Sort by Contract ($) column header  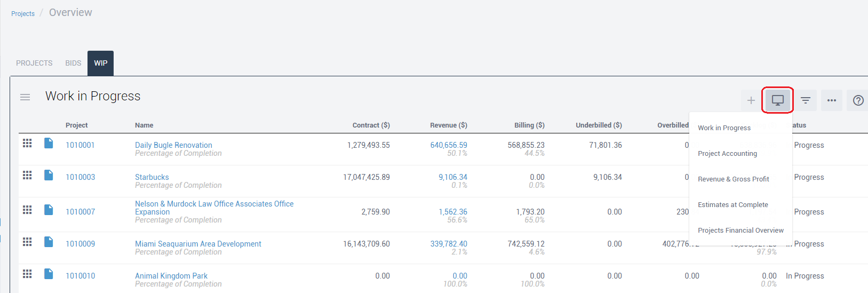tap(371, 125)
